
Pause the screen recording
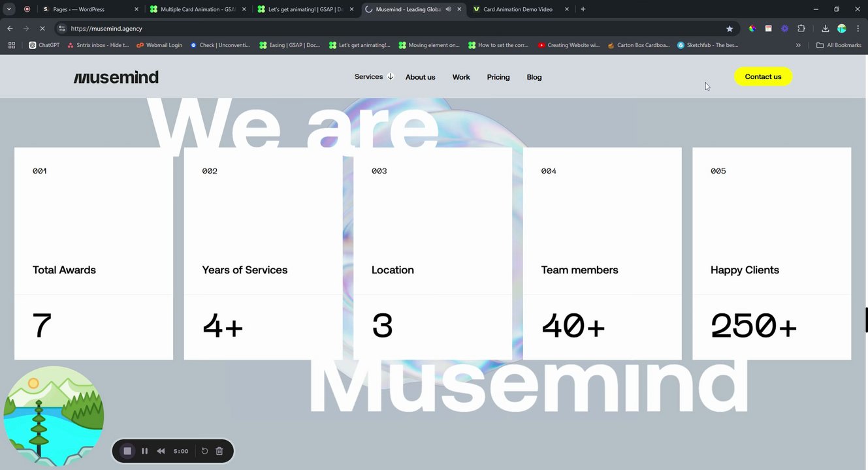click(x=144, y=451)
